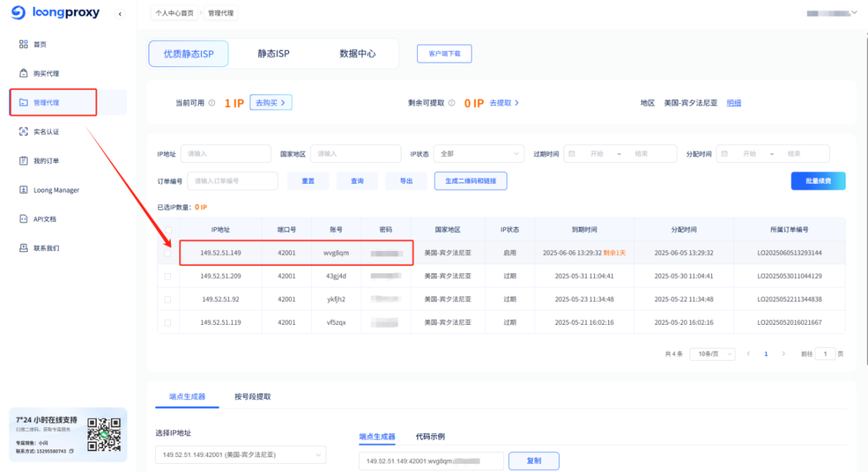Click the calendar icon in 分配时间 field
Screen dimensions: 868x472
tap(724, 153)
